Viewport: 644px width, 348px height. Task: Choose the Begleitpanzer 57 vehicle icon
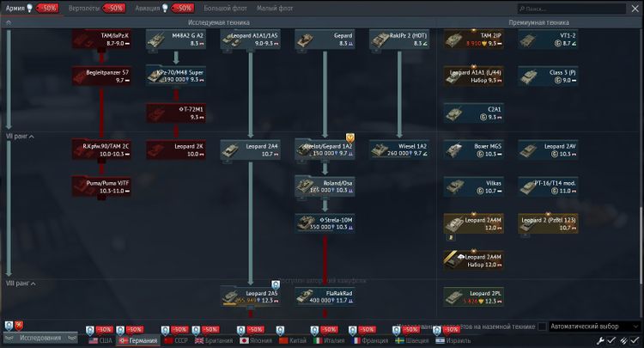[101, 76]
